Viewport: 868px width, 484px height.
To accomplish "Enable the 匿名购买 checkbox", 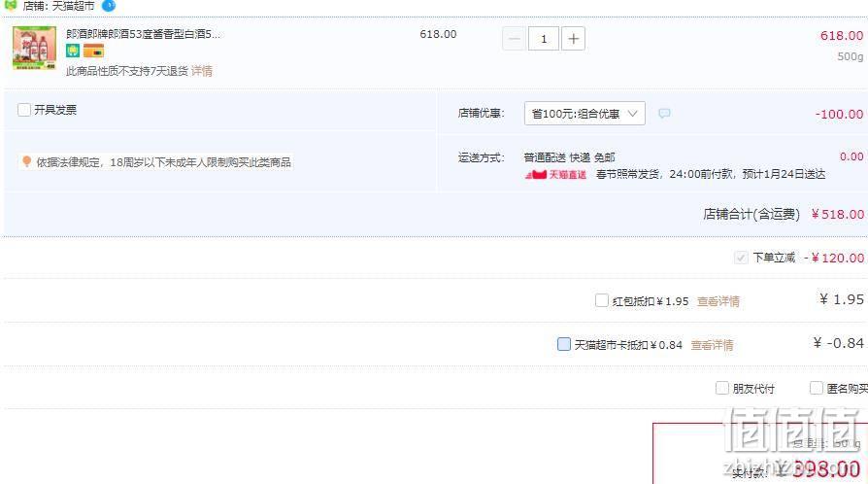I will click(x=816, y=388).
